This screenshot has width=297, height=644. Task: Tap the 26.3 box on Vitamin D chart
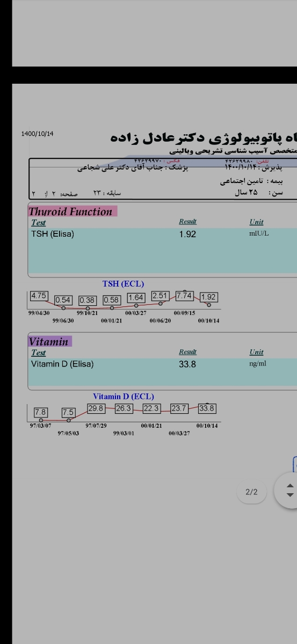coord(124,408)
